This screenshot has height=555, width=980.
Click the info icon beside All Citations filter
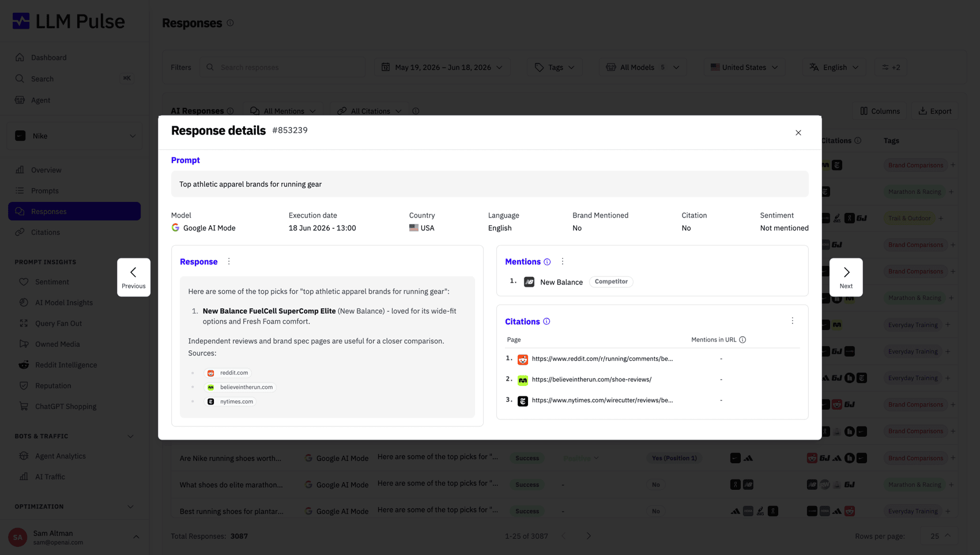point(416,111)
